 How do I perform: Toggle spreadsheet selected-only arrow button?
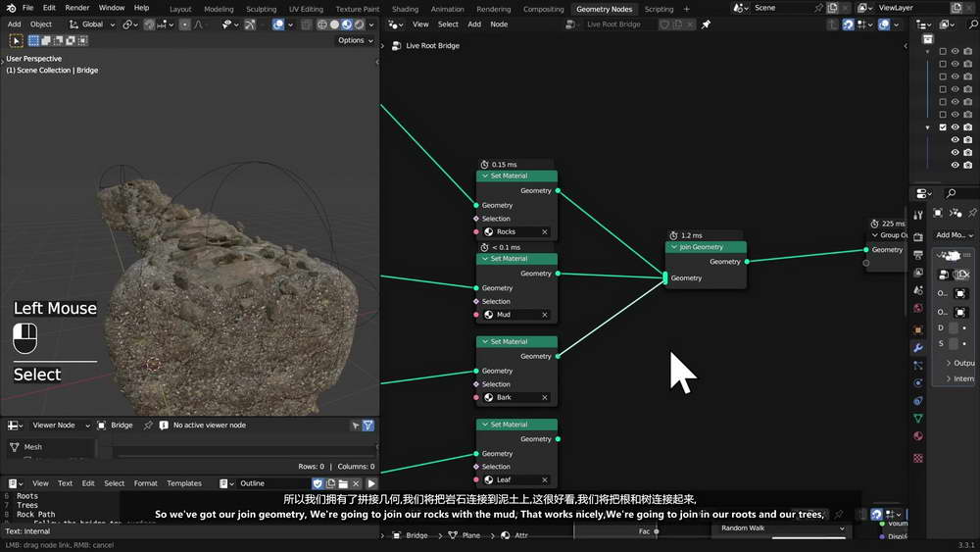pos(356,426)
